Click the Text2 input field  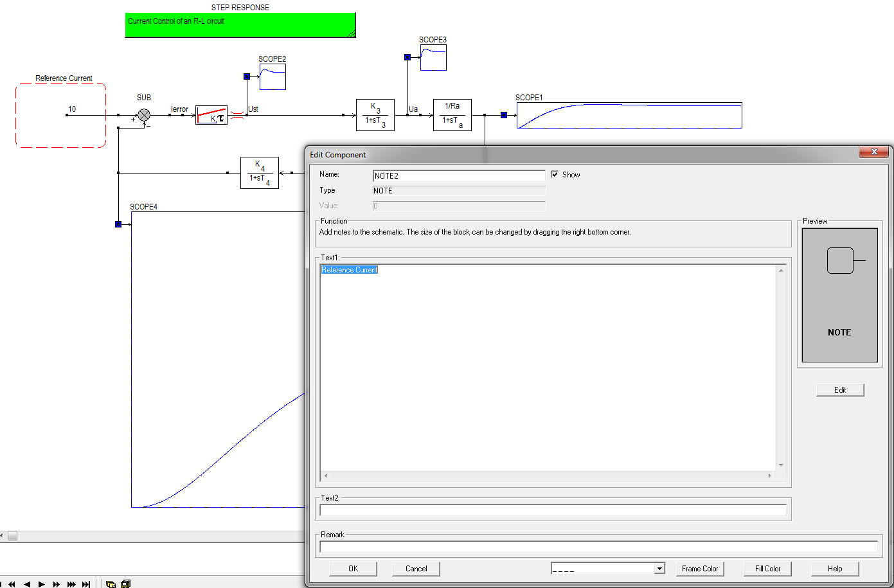(x=553, y=510)
